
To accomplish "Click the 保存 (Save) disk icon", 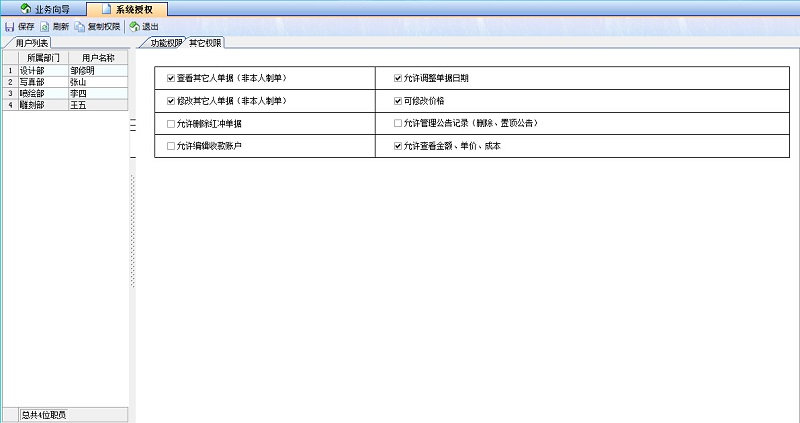I will (x=10, y=26).
